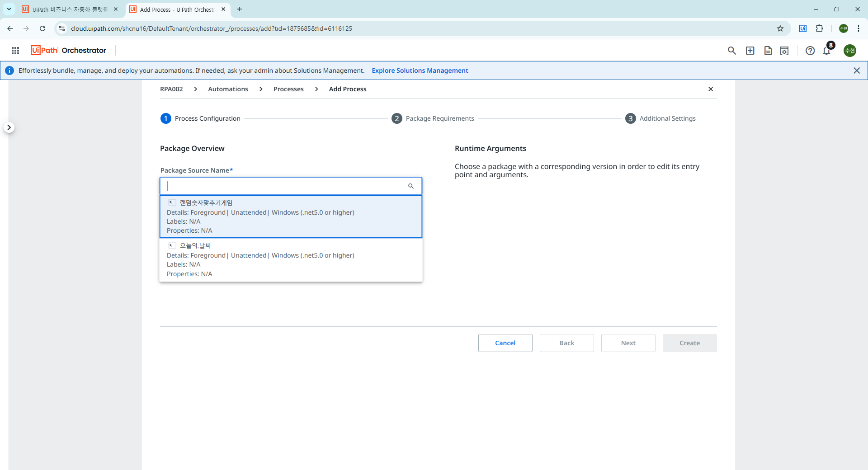The width and height of the screenshot is (868, 470).
Task: Click the Package Overview heading
Action: point(192,148)
